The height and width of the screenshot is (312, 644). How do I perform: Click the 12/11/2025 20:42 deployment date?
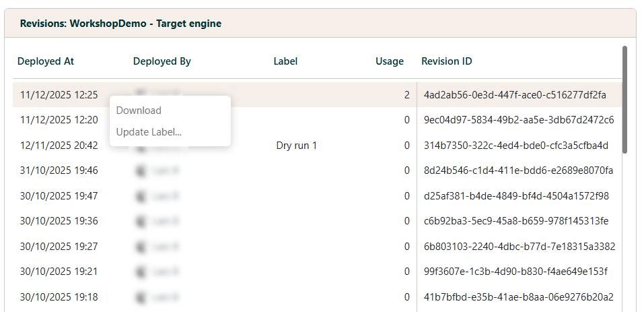59,146
